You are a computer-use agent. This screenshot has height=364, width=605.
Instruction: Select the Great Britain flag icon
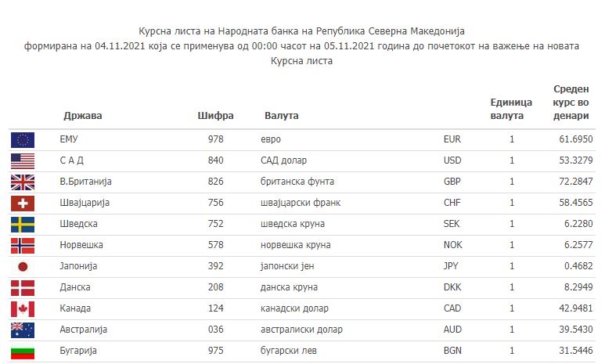[x=23, y=182]
